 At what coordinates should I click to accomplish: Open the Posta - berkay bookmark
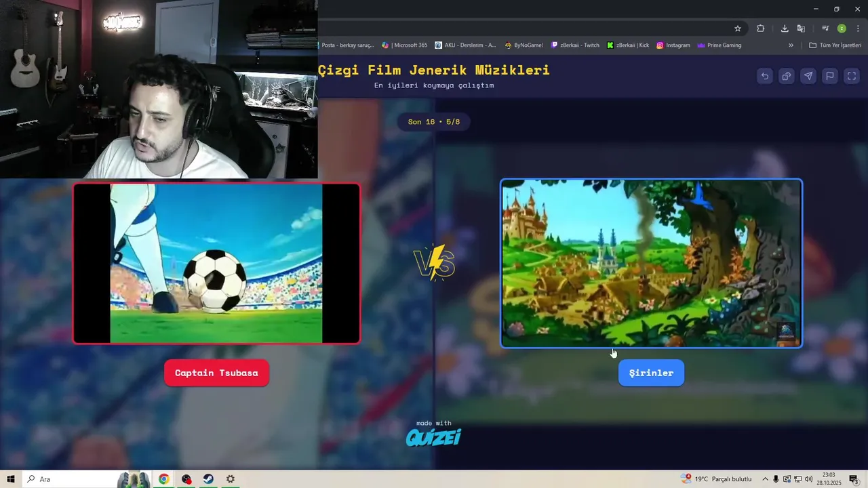pyautogui.click(x=346, y=45)
